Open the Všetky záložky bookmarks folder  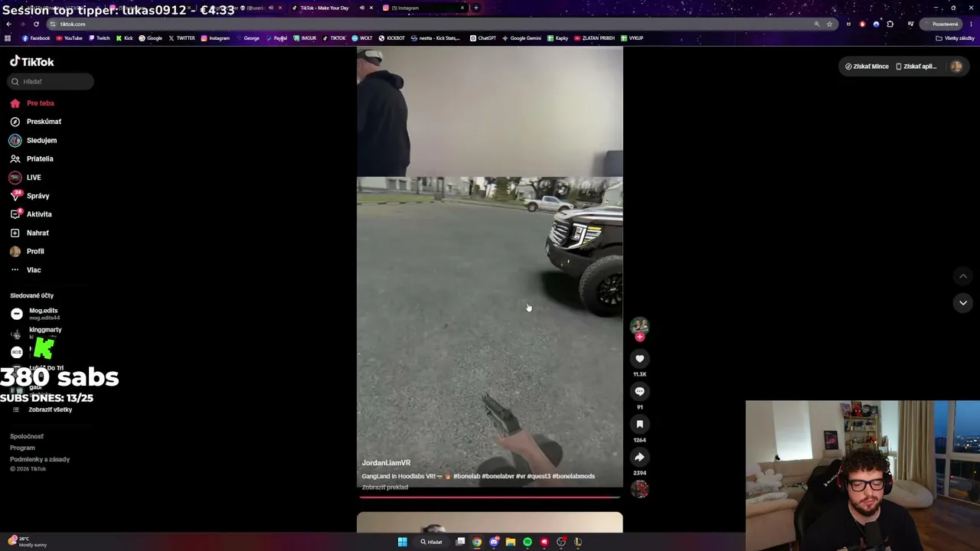[x=955, y=38]
